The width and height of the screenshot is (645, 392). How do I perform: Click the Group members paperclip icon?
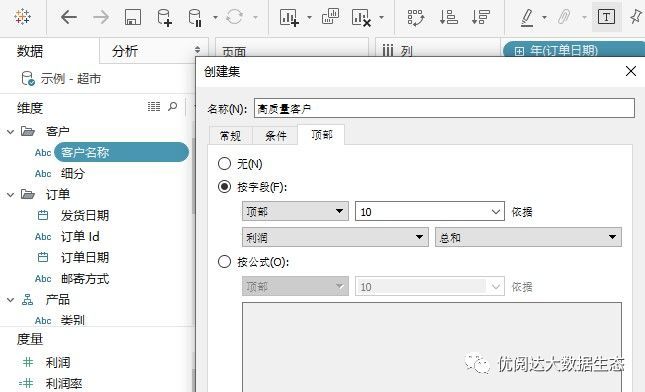coord(564,17)
